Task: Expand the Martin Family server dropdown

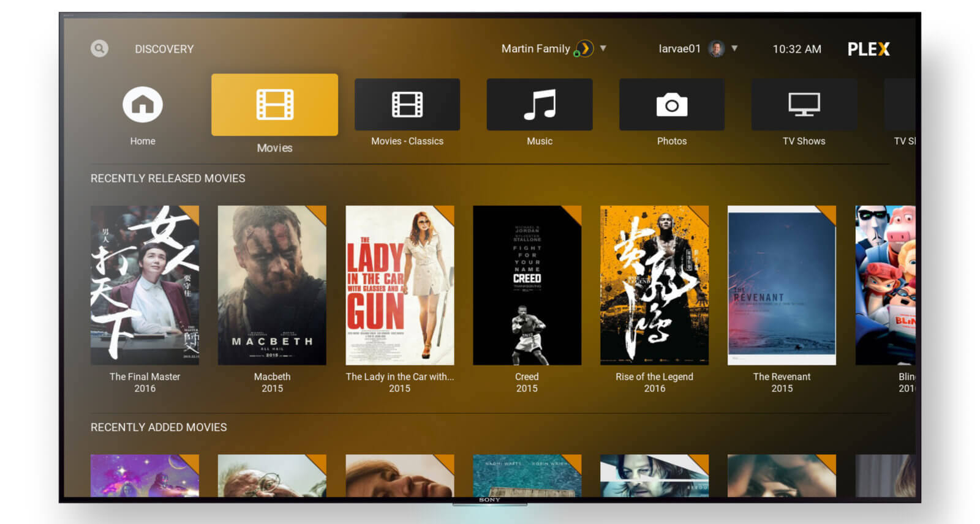Action: 603,48
